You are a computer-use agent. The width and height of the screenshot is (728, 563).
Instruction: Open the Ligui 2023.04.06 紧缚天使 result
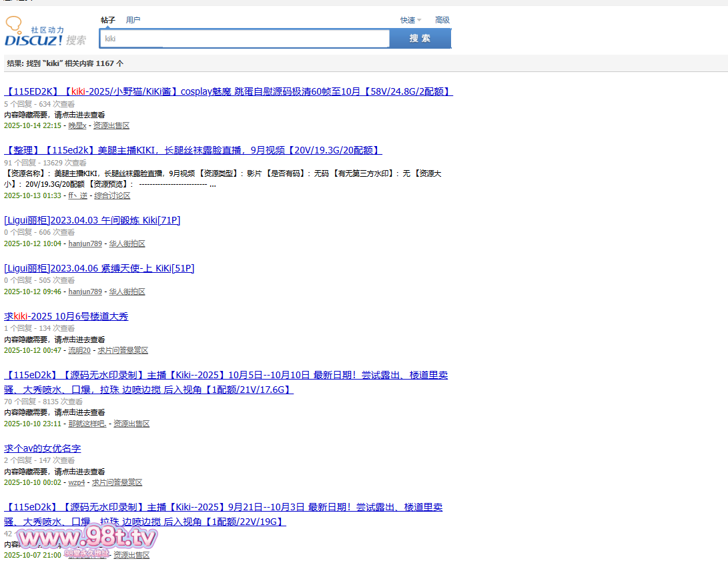(99, 268)
